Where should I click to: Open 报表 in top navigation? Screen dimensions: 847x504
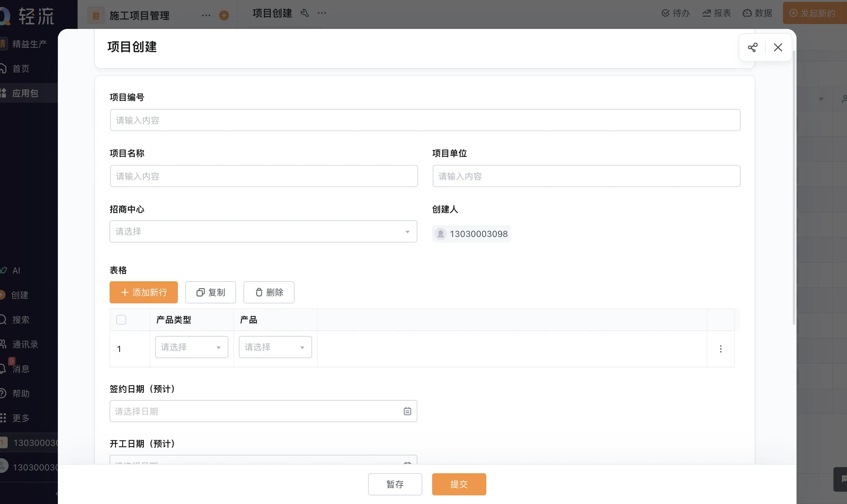pyautogui.click(x=717, y=13)
